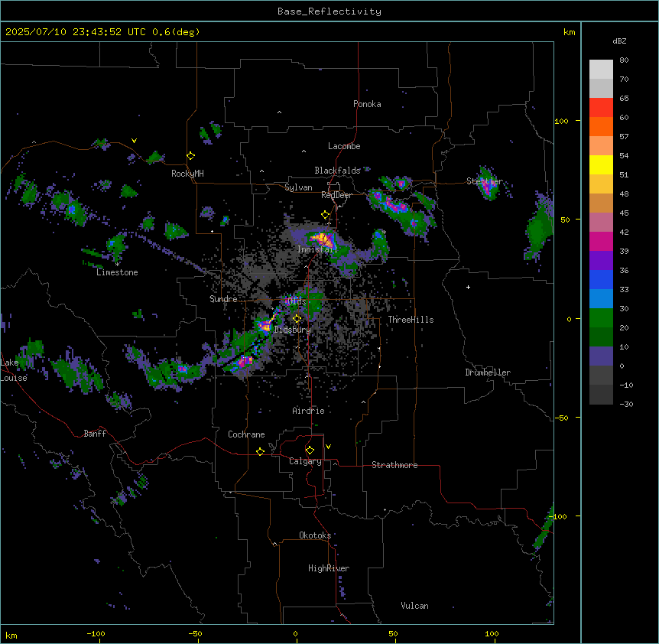
Task: Click the storm cell west of Didsbury
Action: (x=265, y=326)
